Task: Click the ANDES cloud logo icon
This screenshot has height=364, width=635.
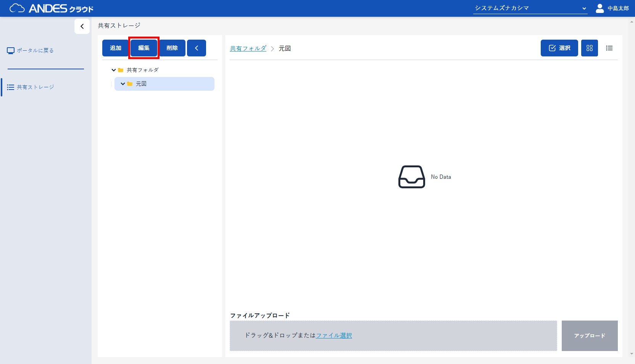Action: pos(17,8)
